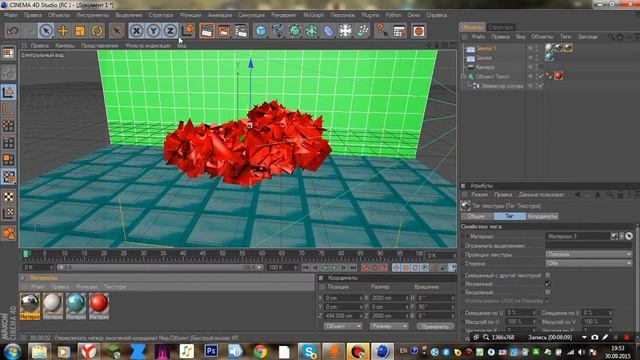Open the deformer objects icon

(329, 31)
